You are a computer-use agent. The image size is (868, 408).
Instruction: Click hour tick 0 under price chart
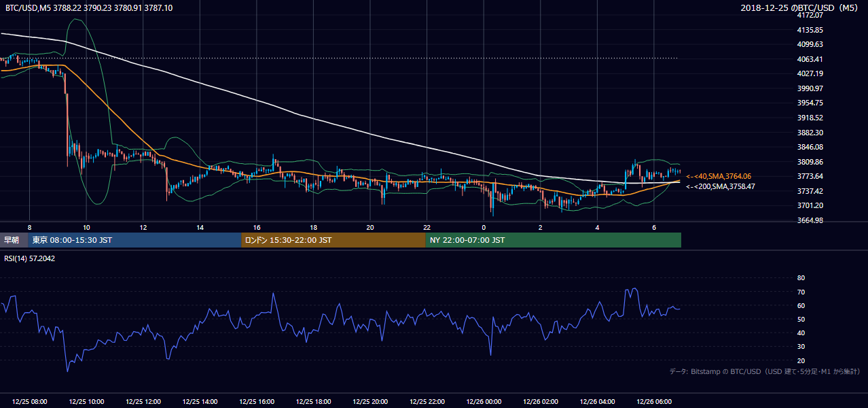click(x=484, y=227)
